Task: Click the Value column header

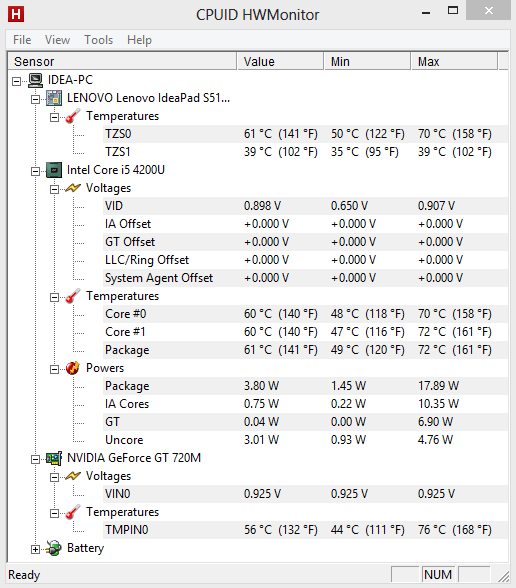Action: point(280,62)
